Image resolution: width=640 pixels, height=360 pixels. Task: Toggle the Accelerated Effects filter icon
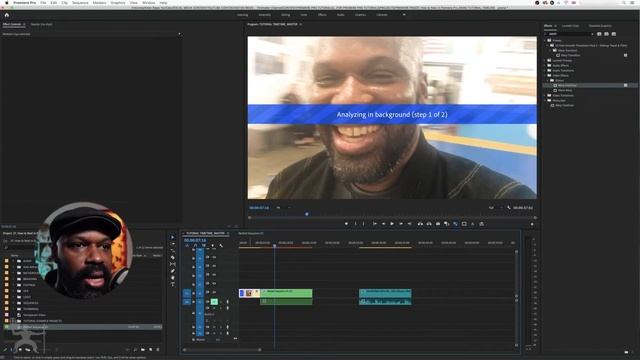[599, 34]
